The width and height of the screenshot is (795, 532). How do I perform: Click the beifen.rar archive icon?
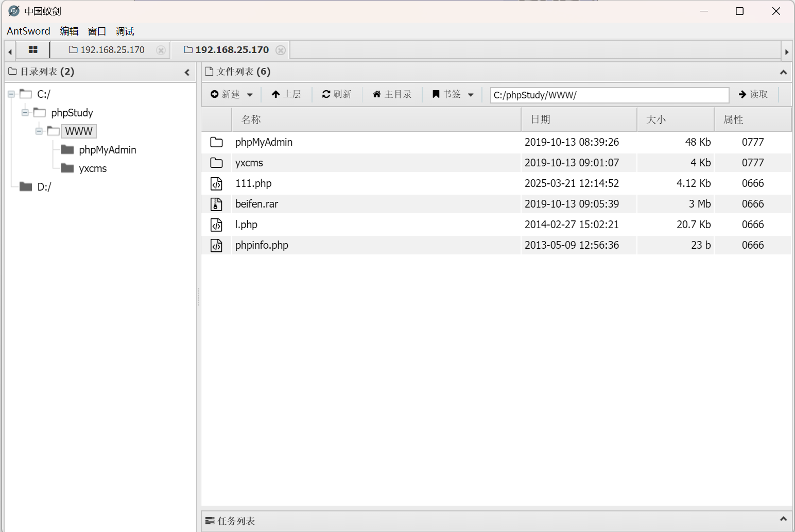(217, 204)
